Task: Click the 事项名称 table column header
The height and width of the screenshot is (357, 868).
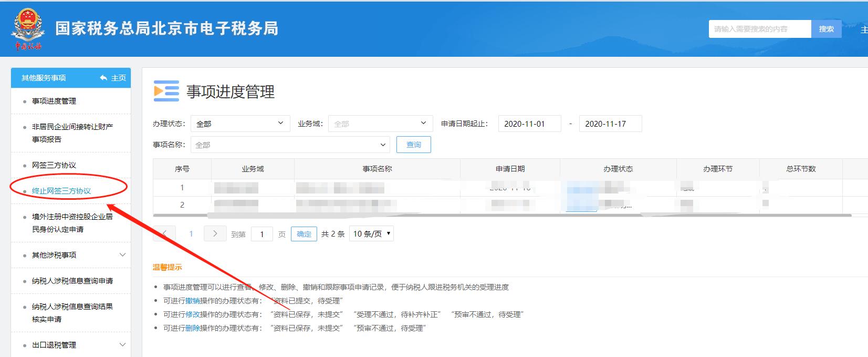Action: tap(377, 169)
